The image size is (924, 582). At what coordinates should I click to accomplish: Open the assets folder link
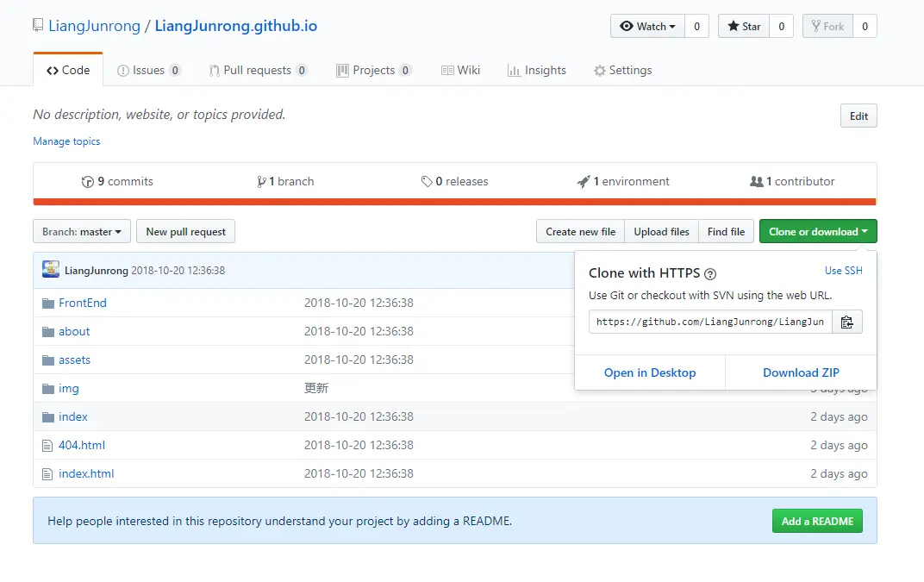[x=74, y=360]
